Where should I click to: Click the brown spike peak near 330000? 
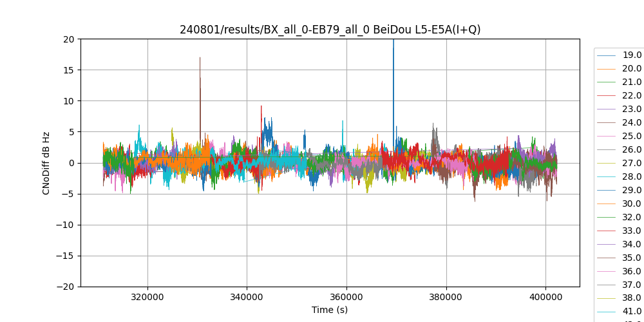pyautogui.click(x=200, y=59)
